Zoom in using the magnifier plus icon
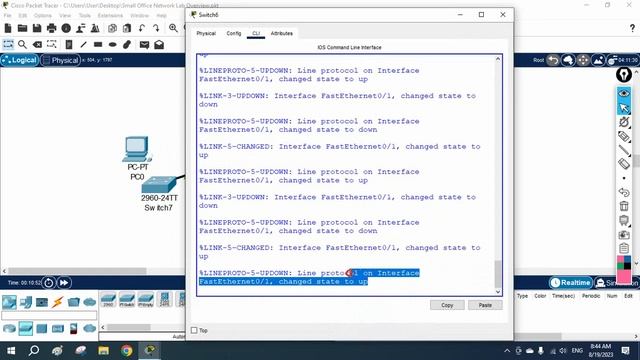Screen dimensions: 640x360 click(173, 28)
